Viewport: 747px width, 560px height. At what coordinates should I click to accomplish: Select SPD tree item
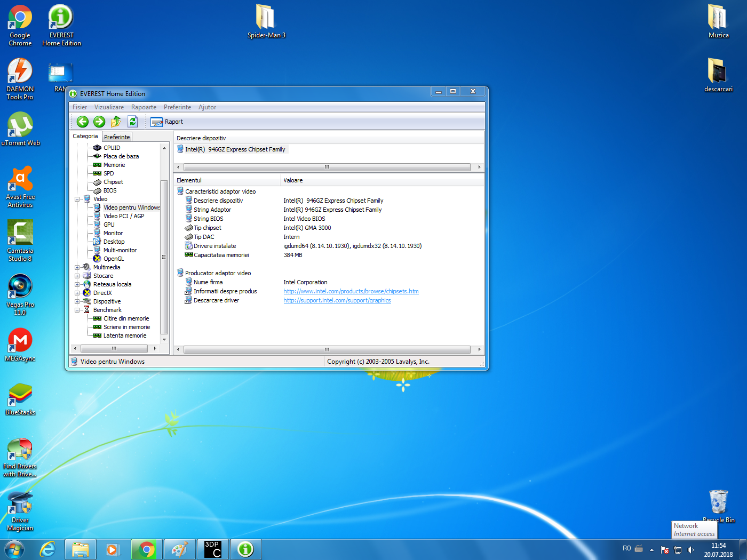pos(109,173)
